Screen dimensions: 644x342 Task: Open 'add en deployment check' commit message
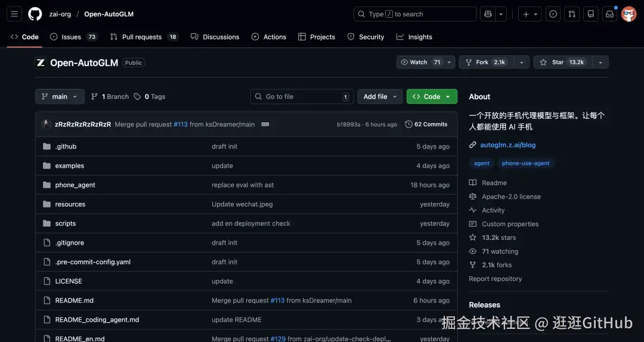251,224
